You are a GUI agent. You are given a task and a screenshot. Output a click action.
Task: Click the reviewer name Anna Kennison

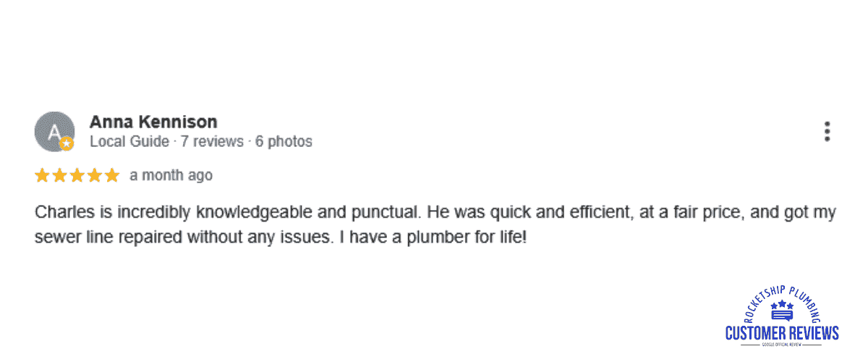click(153, 122)
